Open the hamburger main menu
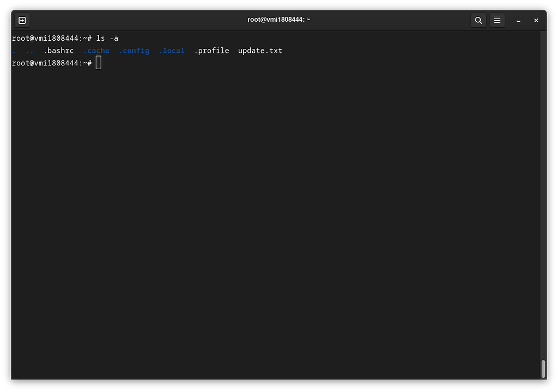The width and height of the screenshot is (558, 392). [497, 20]
